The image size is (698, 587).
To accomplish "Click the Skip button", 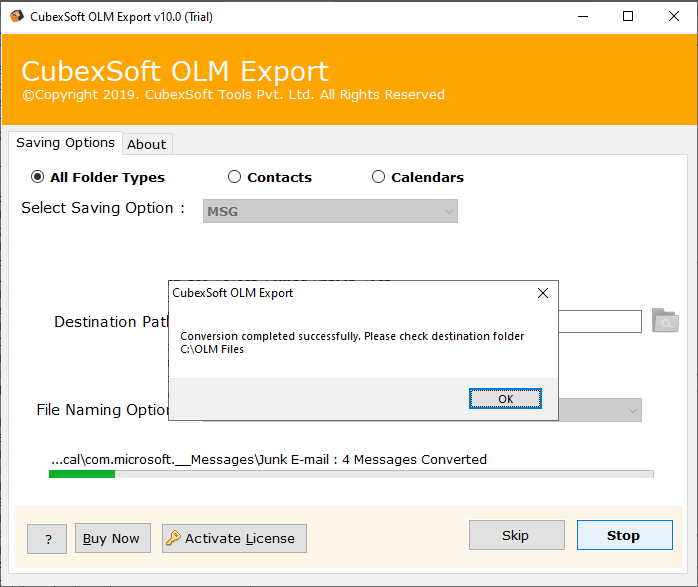I will click(x=517, y=535).
